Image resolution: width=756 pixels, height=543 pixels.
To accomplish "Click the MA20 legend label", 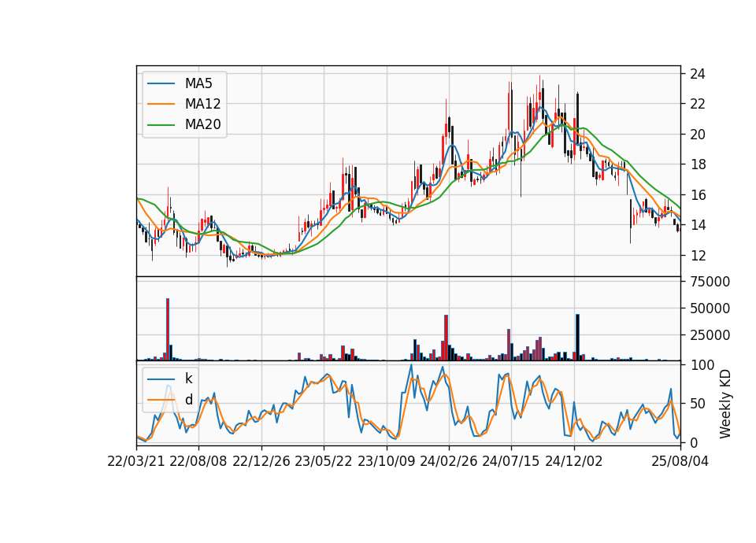I will pos(202,124).
